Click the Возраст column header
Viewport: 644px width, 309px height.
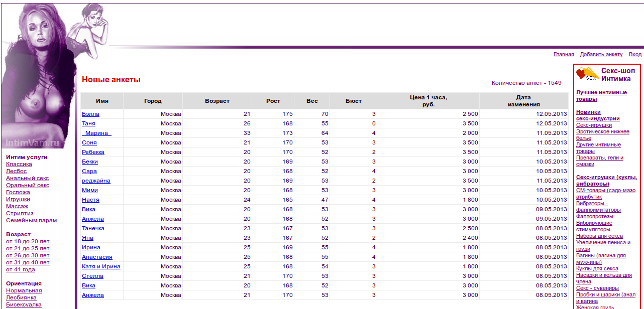217,101
